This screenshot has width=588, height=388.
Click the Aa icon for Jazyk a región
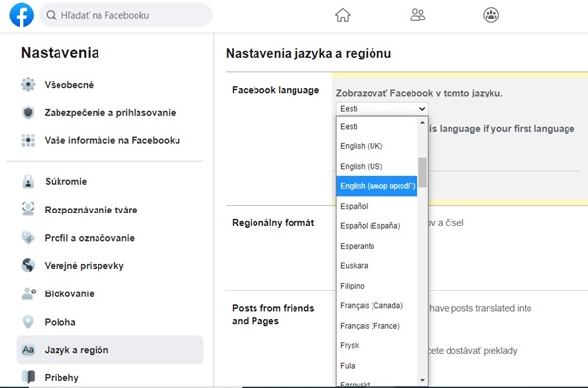pos(28,350)
